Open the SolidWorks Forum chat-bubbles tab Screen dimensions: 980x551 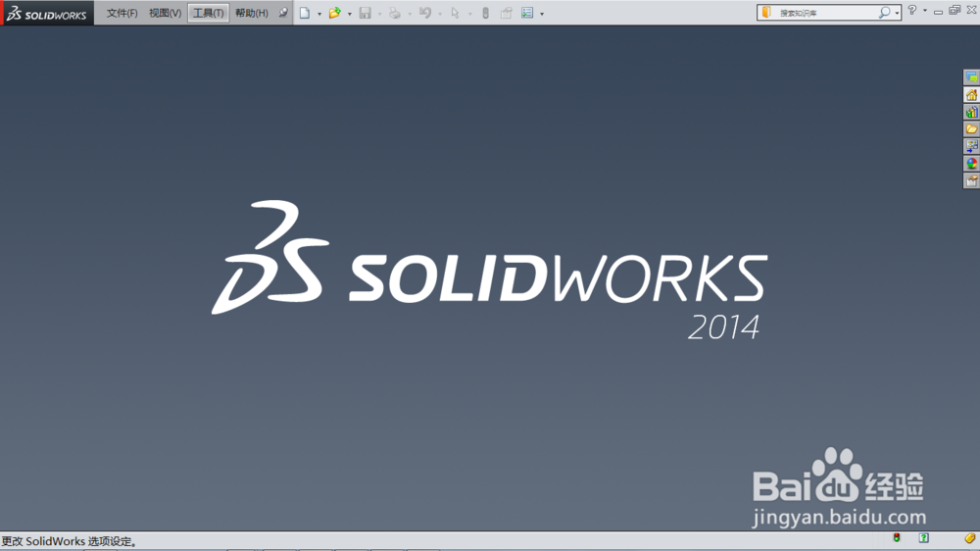coord(971,76)
